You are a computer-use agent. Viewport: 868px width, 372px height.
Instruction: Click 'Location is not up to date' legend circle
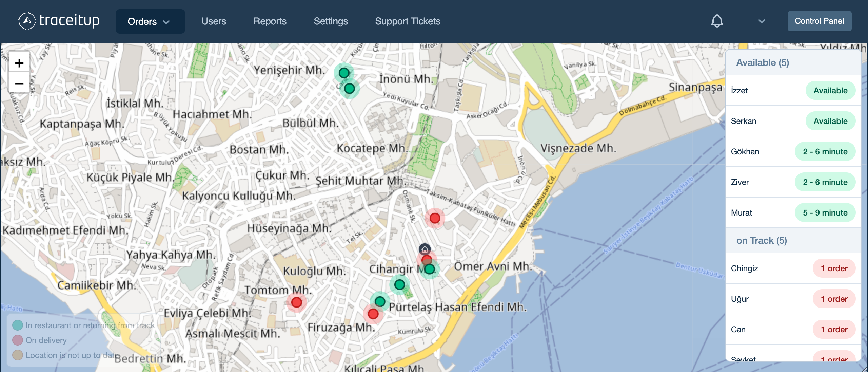click(x=18, y=355)
